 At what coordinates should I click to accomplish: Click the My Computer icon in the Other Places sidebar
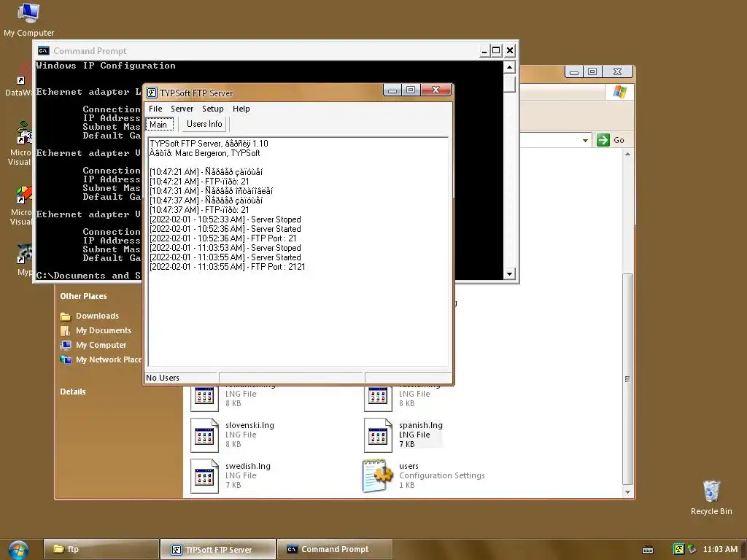(x=65, y=345)
